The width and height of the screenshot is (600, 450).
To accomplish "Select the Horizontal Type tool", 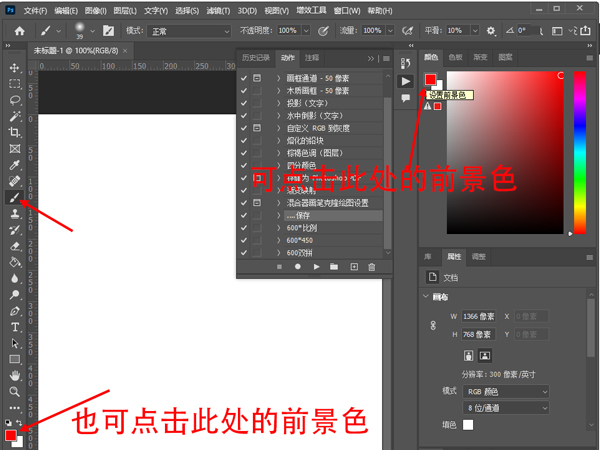I will [15, 326].
